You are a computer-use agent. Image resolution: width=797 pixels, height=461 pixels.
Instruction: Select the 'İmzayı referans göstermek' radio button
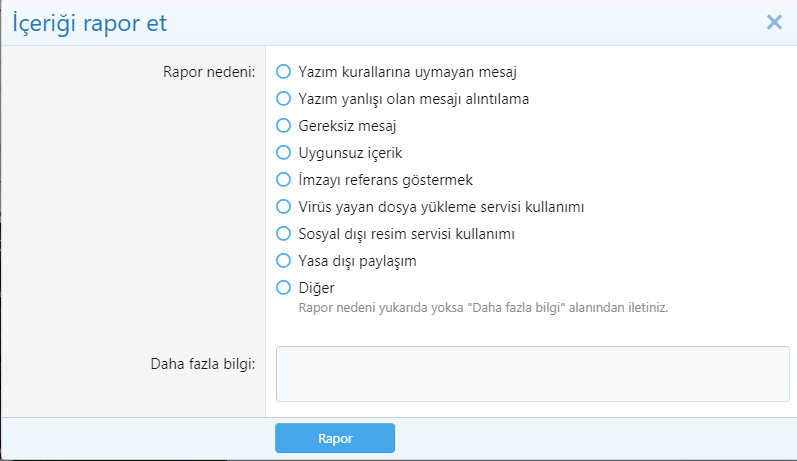pos(283,180)
